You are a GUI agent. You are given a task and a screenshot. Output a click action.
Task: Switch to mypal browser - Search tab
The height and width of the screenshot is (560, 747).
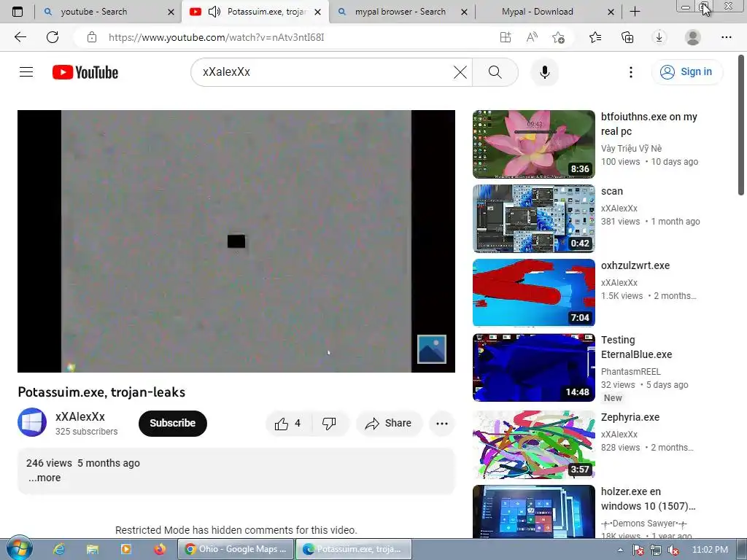(x=400, y=12)
